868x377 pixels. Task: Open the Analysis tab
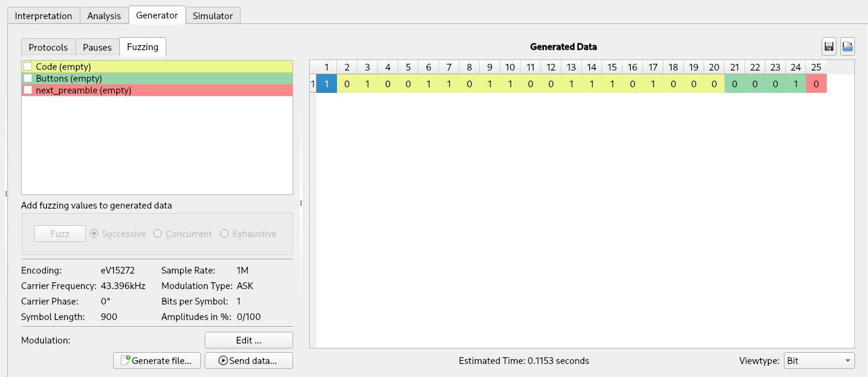coord(104,15)
